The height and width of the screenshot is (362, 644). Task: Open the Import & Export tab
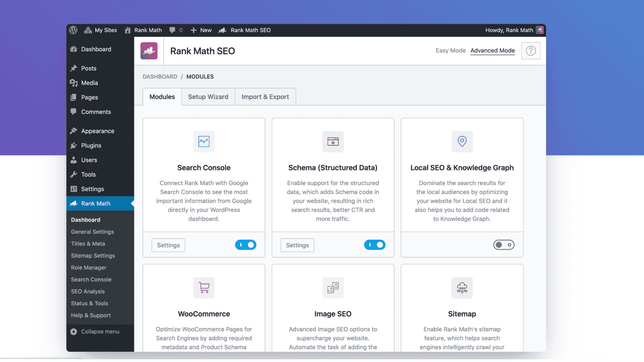[x=265, y=97]
